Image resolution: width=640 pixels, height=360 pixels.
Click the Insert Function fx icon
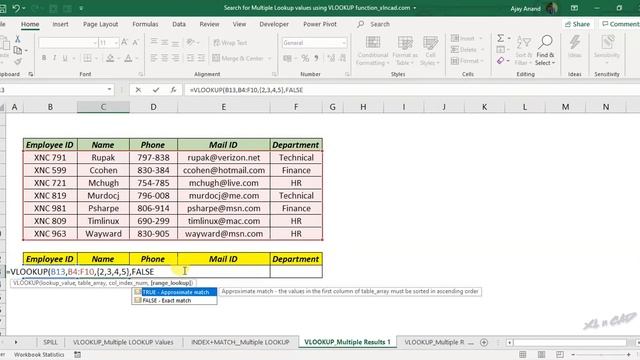coord(173,90)
